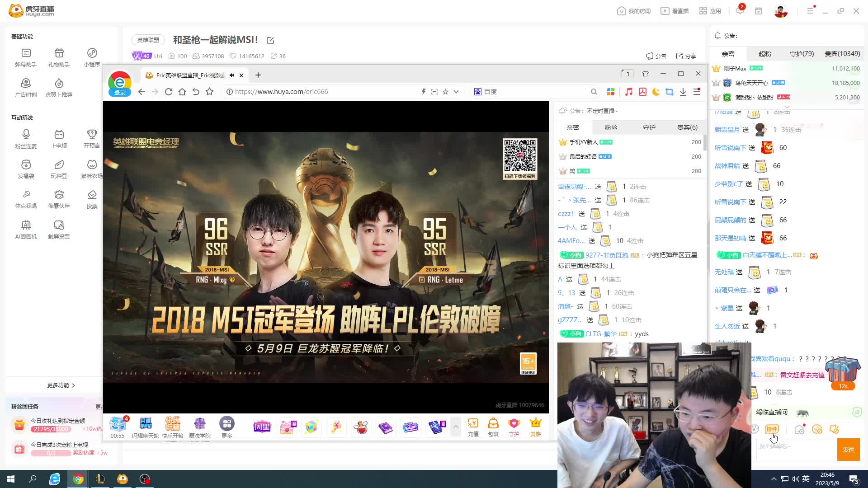The image size is (868, 488).
Task: Mute the stream via browser tab speaker icon
Action: 231,75
